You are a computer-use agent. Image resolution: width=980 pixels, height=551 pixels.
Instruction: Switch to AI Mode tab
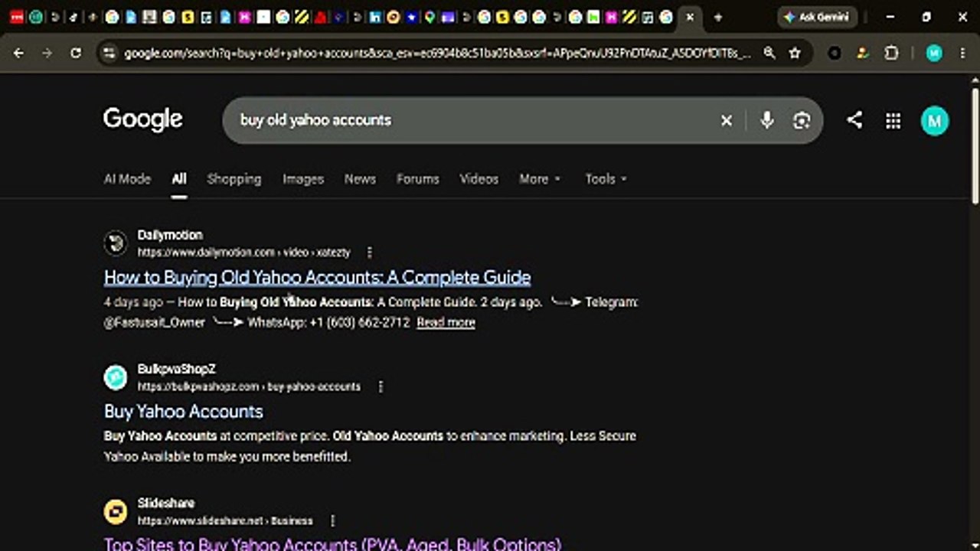point(127,178)
